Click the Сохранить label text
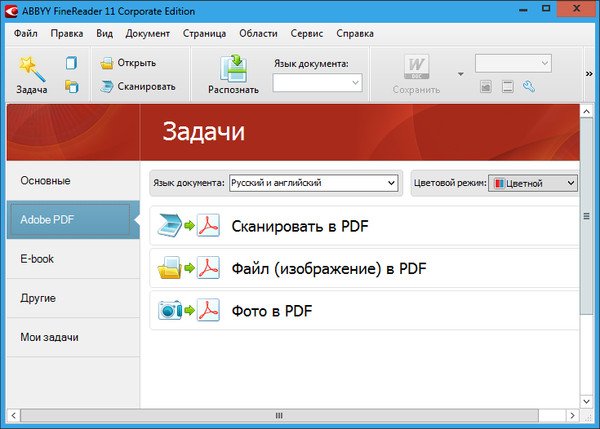This screenshot has width=600, height=429. point(416,90)
